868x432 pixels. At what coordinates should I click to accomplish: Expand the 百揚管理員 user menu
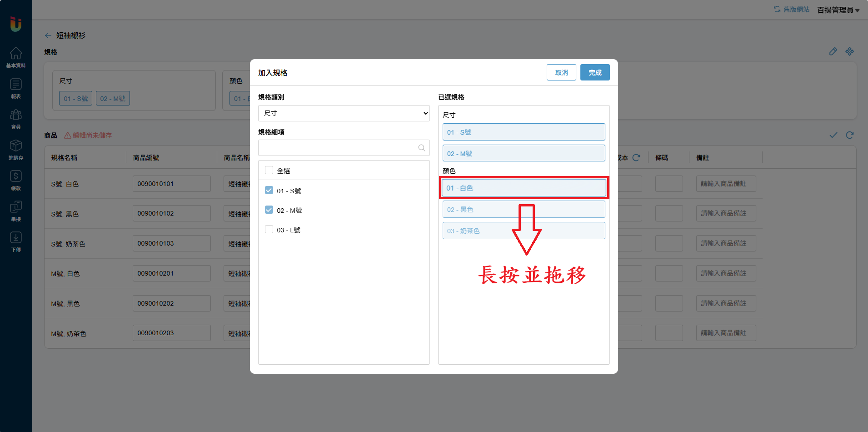[x=838, y=10]
